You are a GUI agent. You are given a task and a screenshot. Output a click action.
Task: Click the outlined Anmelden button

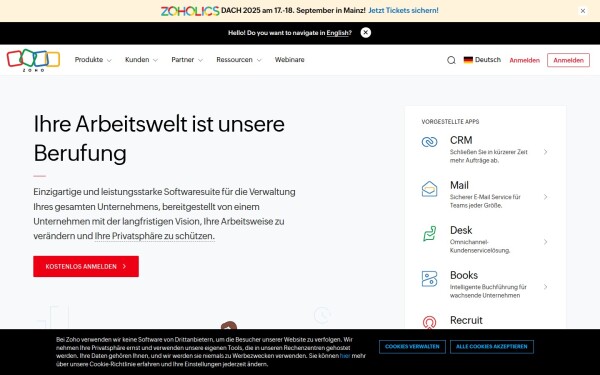pyautogui.click(x=568, y=60)
